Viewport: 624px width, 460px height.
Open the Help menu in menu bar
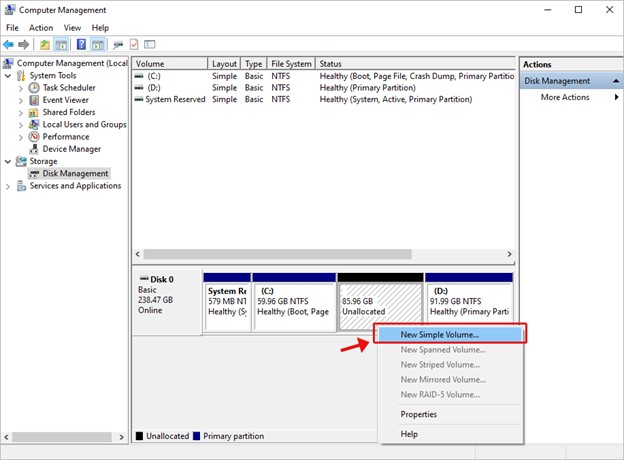pyautogui.click(x=100, y=28)
